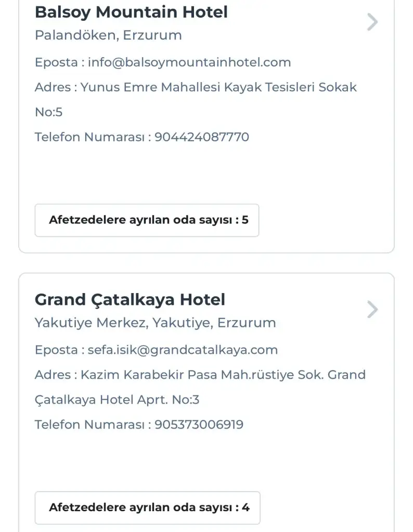Select the Balsoy Mountain Hotel title
Image resolution: width=413 pixels, height=532 pixels.
tap(131, 12)
